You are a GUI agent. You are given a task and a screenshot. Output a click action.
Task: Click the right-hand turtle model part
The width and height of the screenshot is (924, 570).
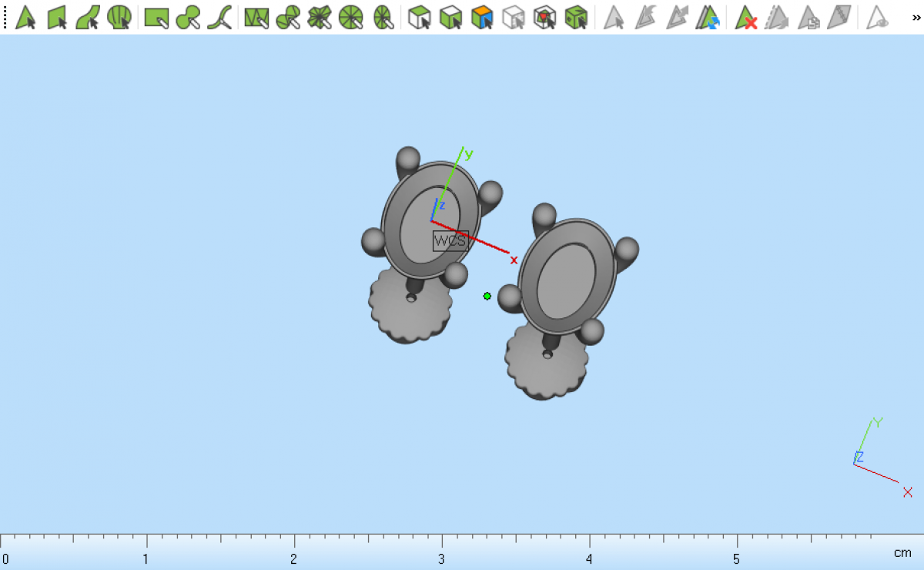click(567, 277)
